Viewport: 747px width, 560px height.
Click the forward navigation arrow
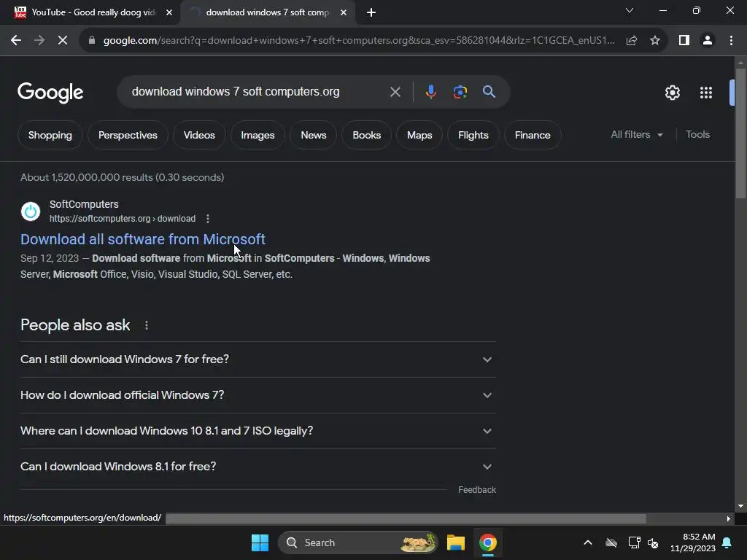click(39, 41)
